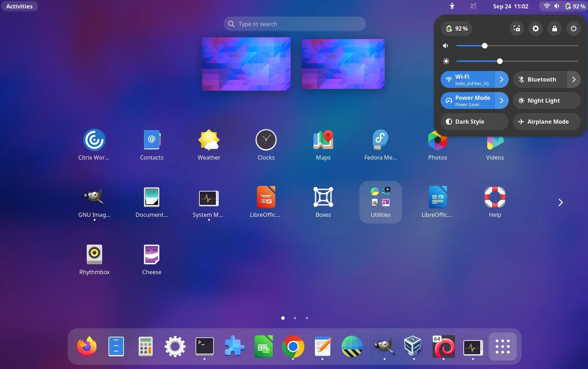The image size is (588, 369).
Task: Adjust the brightness slider
Action: (x=500, y=61)
